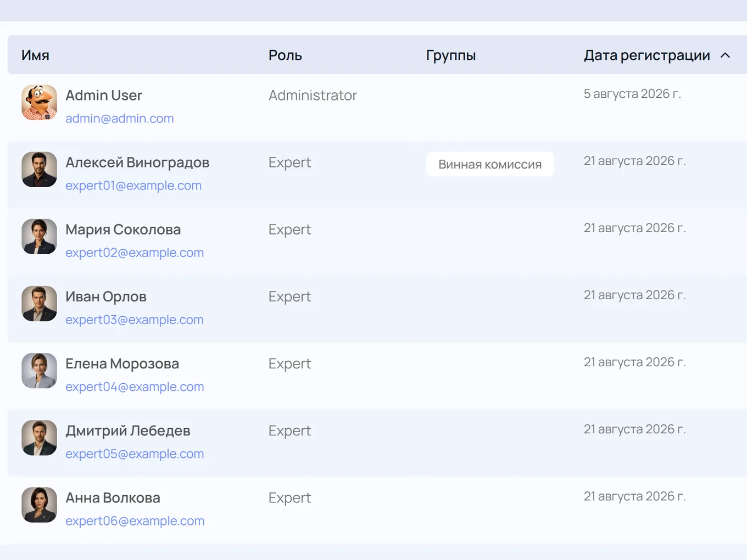Image resolution: width=747 pixels, height=560 pixels.
Task: Click email expert05@example.com
Action: pyautogui.click(x=135, y=453)
